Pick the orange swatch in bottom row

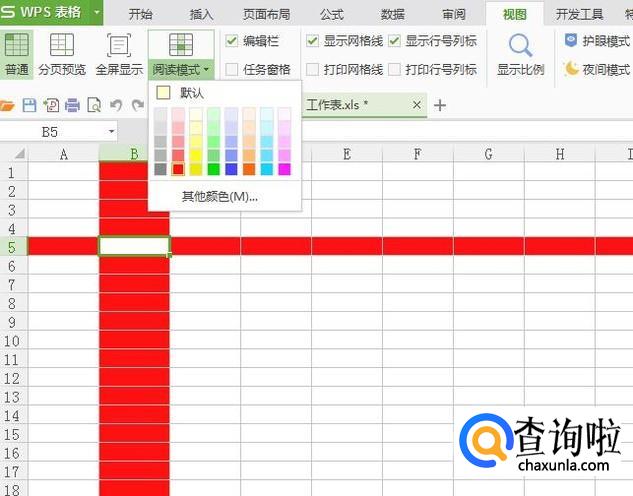pyautogui.click(x=249, y=169)
